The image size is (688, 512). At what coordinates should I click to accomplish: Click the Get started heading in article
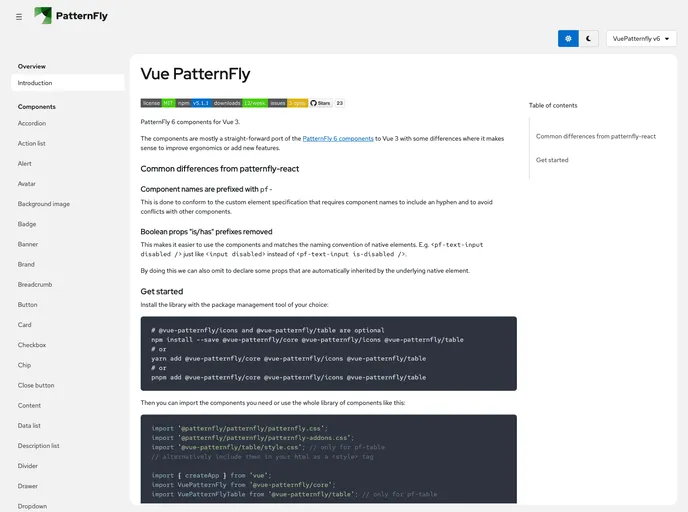click(x=161, y=291)
